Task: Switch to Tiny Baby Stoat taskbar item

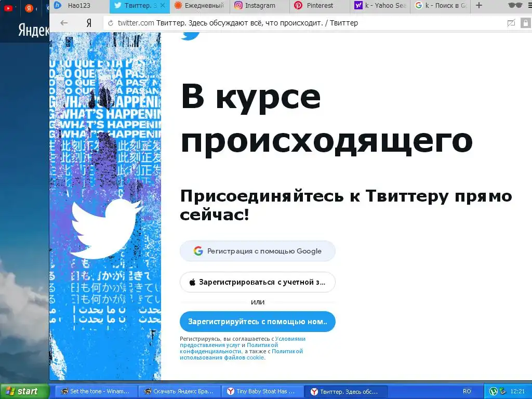Action: point(262,391)
